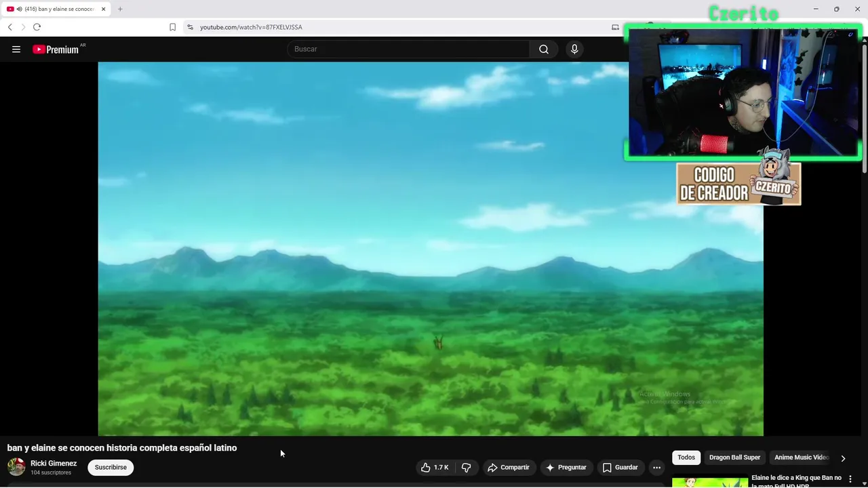The image size is (868, 488).
Task: Go back with browser back arrow
Action: [9, 27]
